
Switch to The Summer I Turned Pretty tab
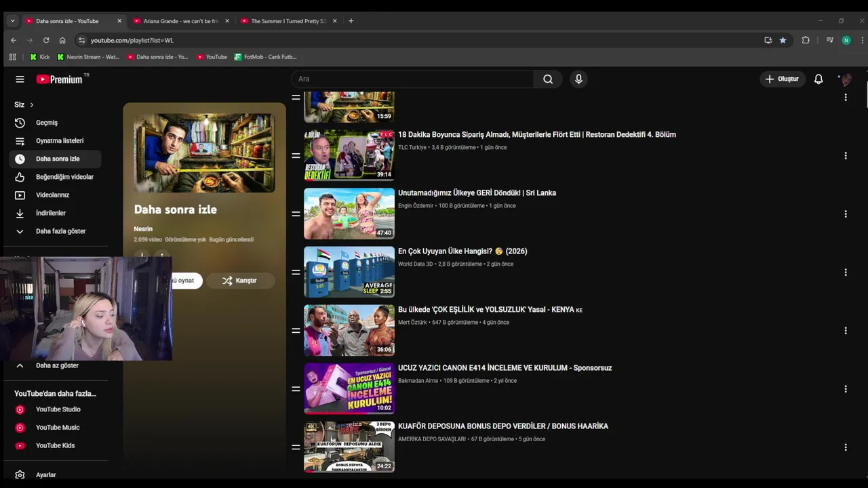pyautogui.click(x=288, y=21)
